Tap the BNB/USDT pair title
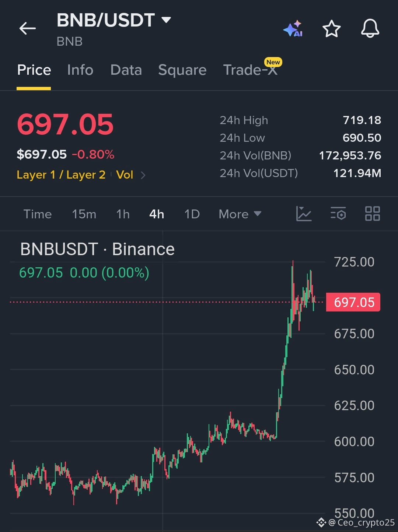The image size is (398, 532). click(105, 20)
